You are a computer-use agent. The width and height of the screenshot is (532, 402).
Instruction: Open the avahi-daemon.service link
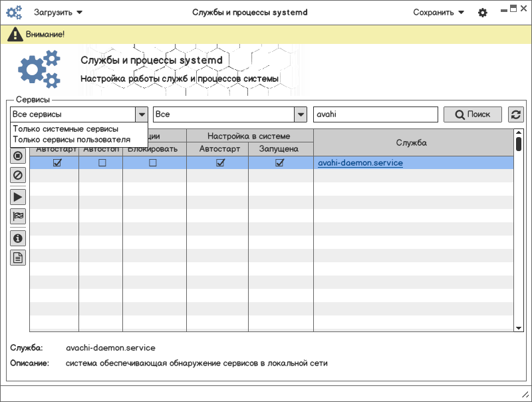(360, 163)
